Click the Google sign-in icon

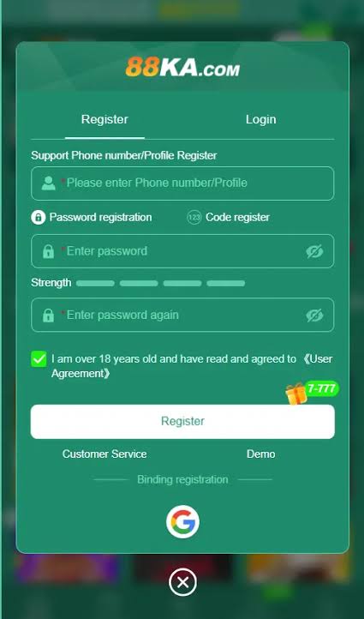(182, 521)
